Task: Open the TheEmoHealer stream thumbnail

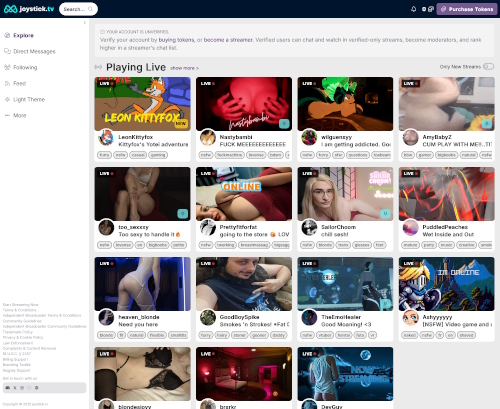Action: (x=345, y=284)
